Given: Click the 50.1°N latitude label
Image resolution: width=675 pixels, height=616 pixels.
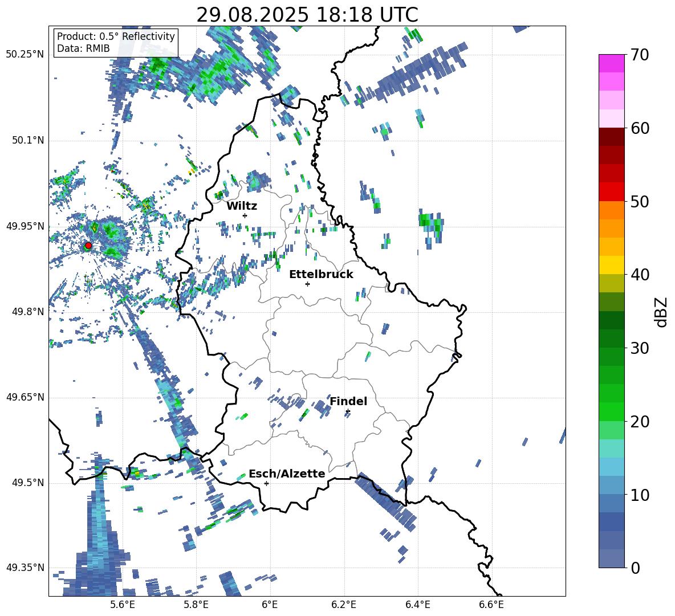Looking at the screenshot, I should pos(28,140).
